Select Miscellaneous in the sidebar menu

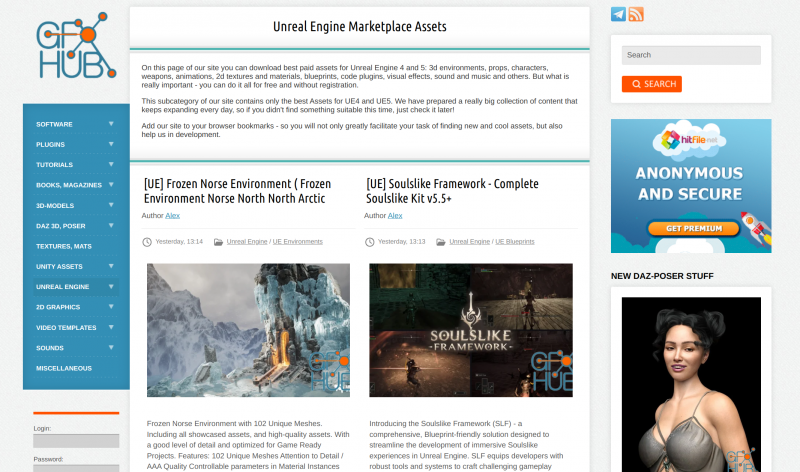64,368
